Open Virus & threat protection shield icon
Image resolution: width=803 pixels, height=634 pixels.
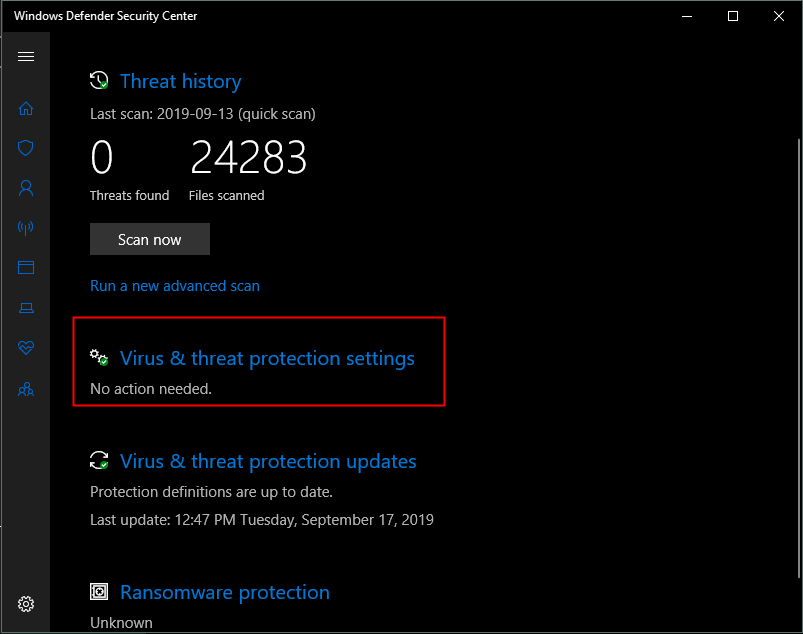[26, 148]
